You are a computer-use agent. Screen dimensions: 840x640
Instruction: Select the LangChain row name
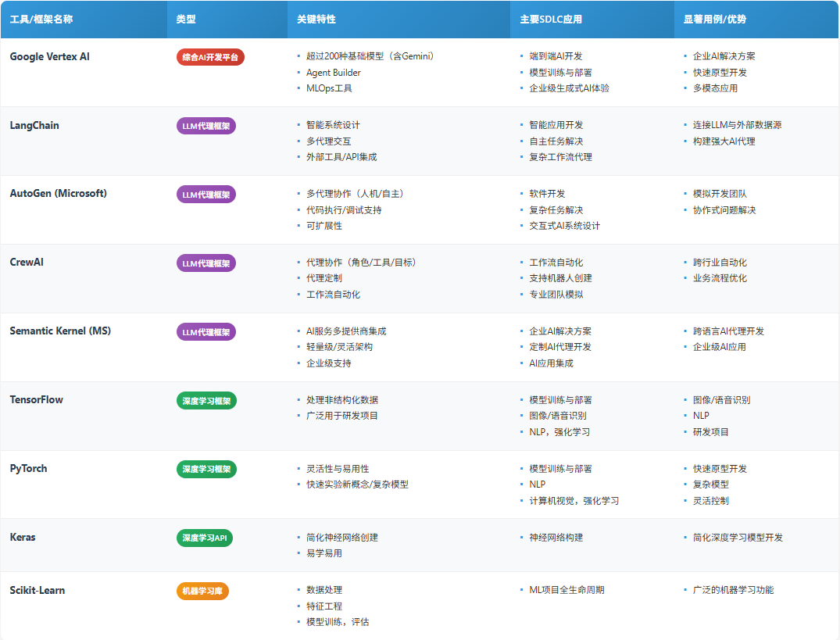tap(34, 125)
